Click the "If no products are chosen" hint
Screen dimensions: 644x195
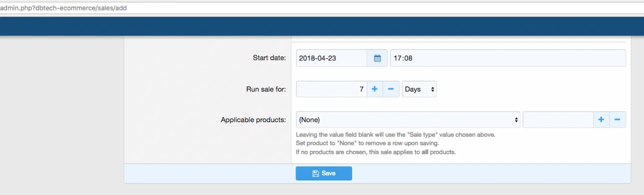pyautogui.click(x=376, y=152)
